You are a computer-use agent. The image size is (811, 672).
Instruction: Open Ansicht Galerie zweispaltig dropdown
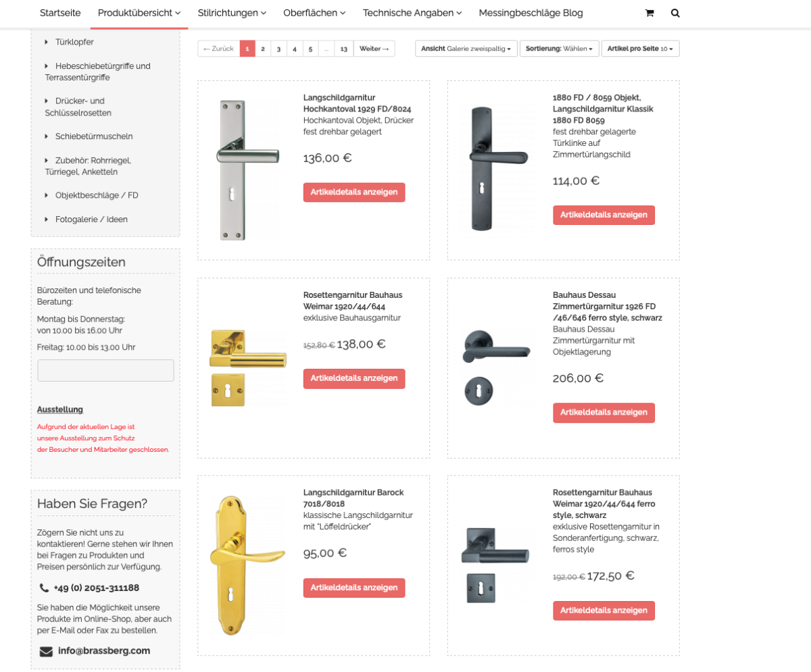point(466,49)
